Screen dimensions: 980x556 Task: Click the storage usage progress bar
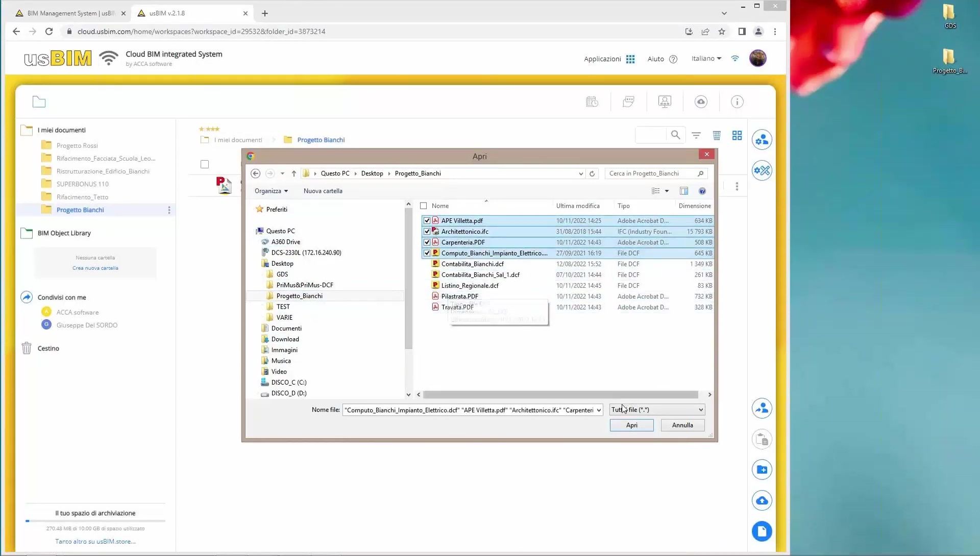95,521
